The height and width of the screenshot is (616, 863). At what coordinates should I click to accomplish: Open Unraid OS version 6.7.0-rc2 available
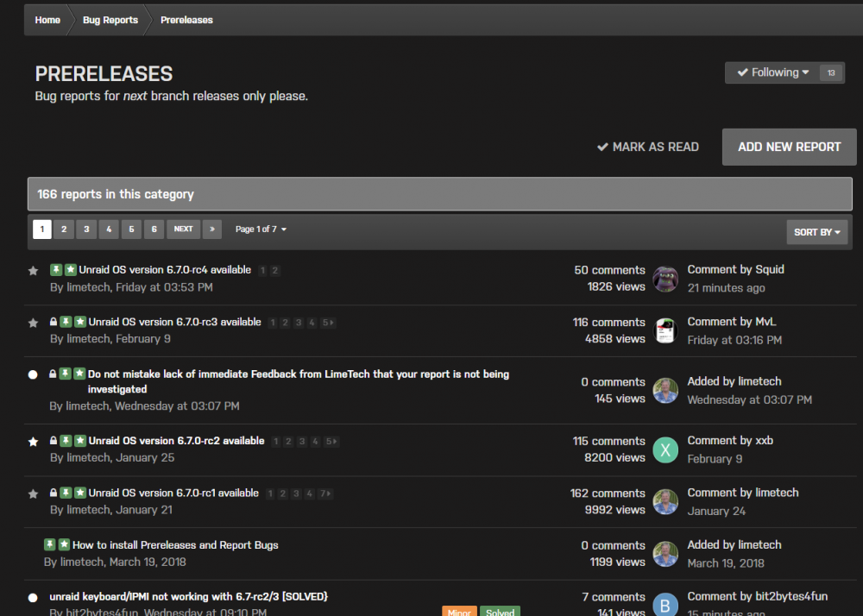coord(176,441)
